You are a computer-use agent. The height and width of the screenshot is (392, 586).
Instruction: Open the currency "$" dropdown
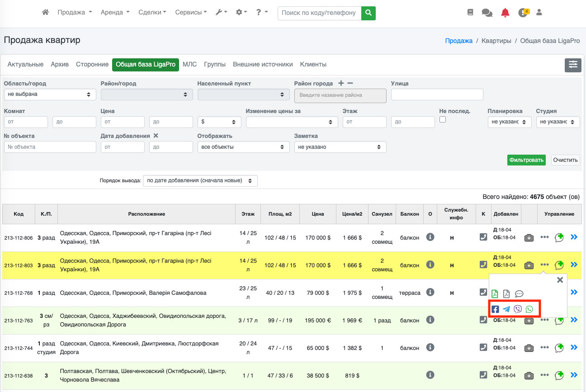pyautogui.click(x=219, y=122)
